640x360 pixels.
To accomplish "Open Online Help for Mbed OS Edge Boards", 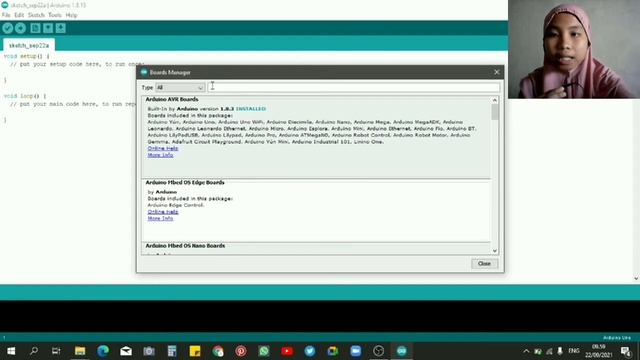I will coord(163,212).
